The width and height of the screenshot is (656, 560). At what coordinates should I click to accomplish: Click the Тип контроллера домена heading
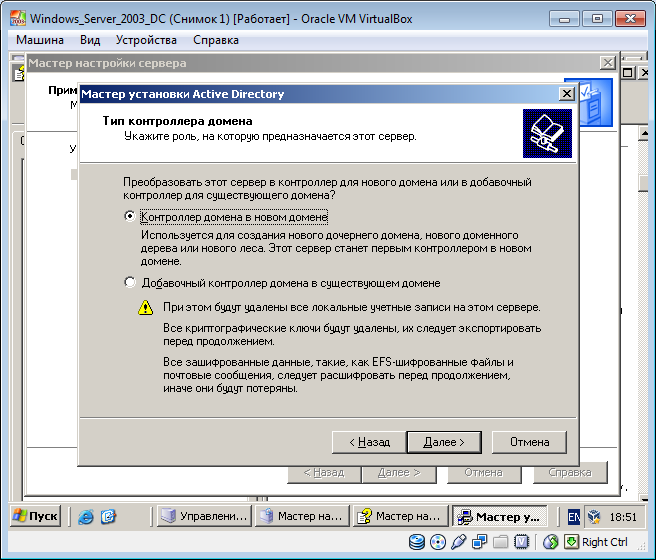[177, 121]
